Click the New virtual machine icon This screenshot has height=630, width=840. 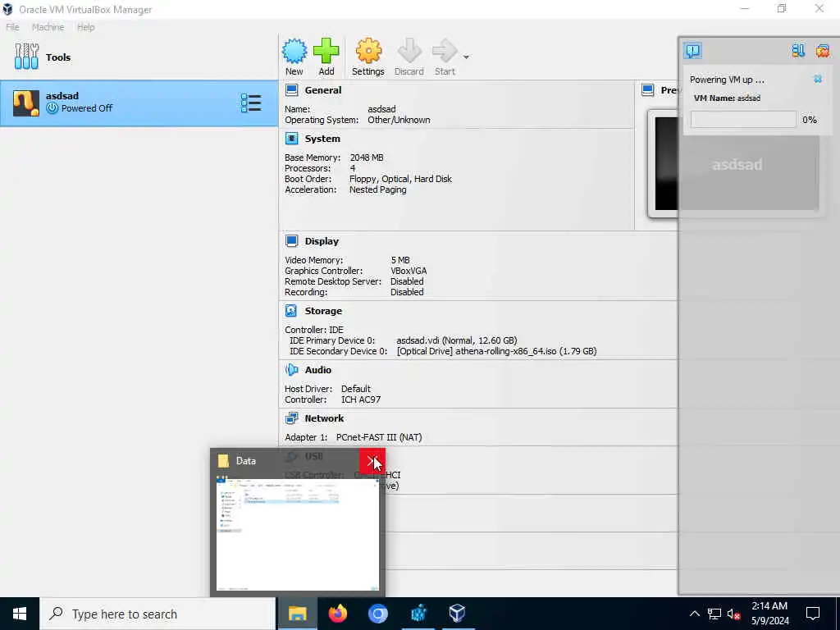click(294, 52)
